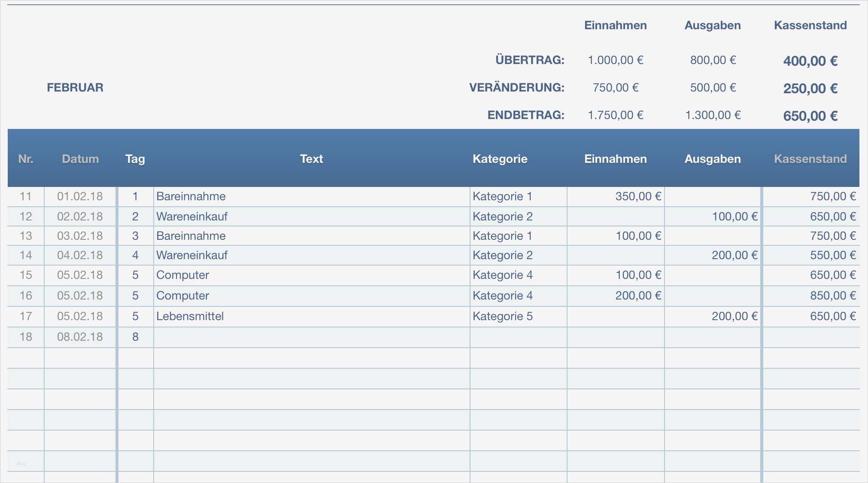The width and height of the screenshot is (868, 483).
Task: Click the Datum column header
Action: (x=80, y=159)
